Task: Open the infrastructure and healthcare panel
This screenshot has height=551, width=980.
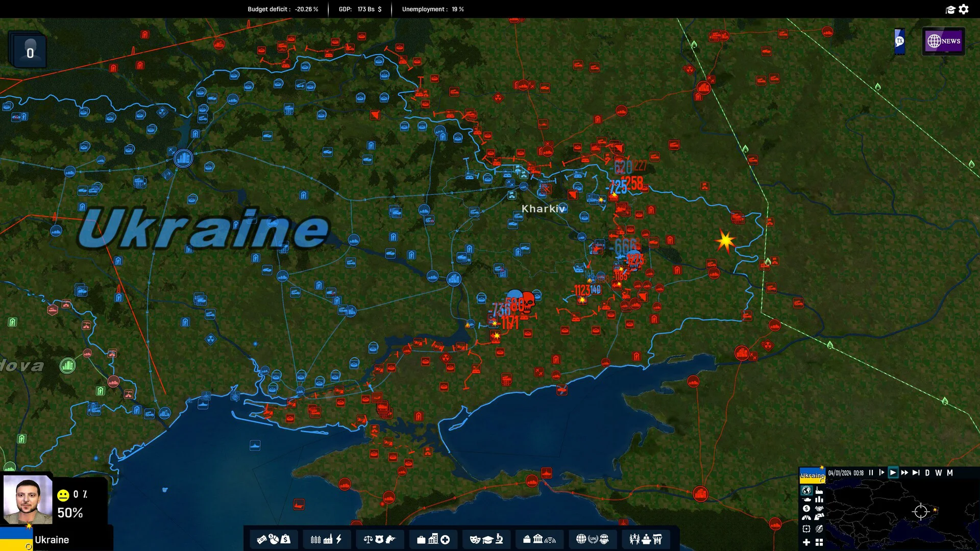Action: [x=434, y=540]
